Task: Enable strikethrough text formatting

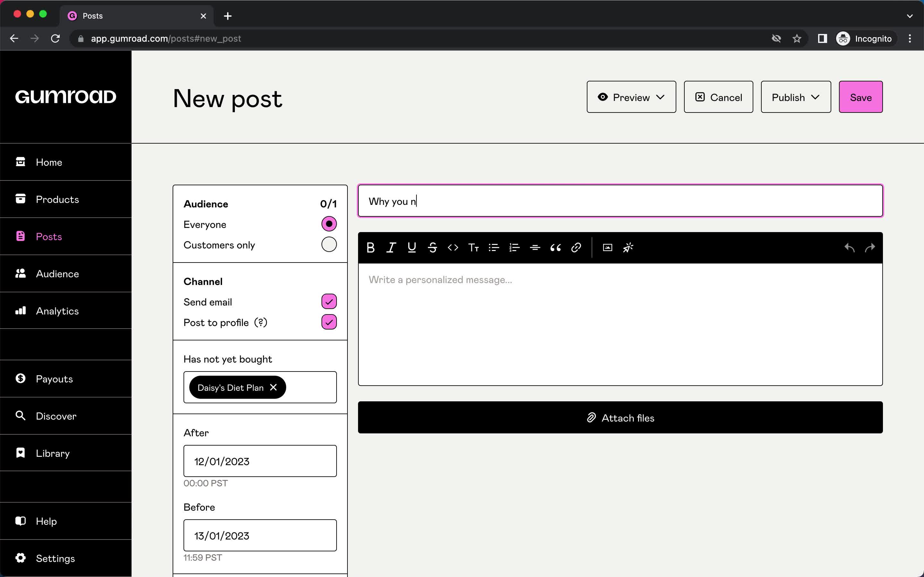Action: pos(432,247)
